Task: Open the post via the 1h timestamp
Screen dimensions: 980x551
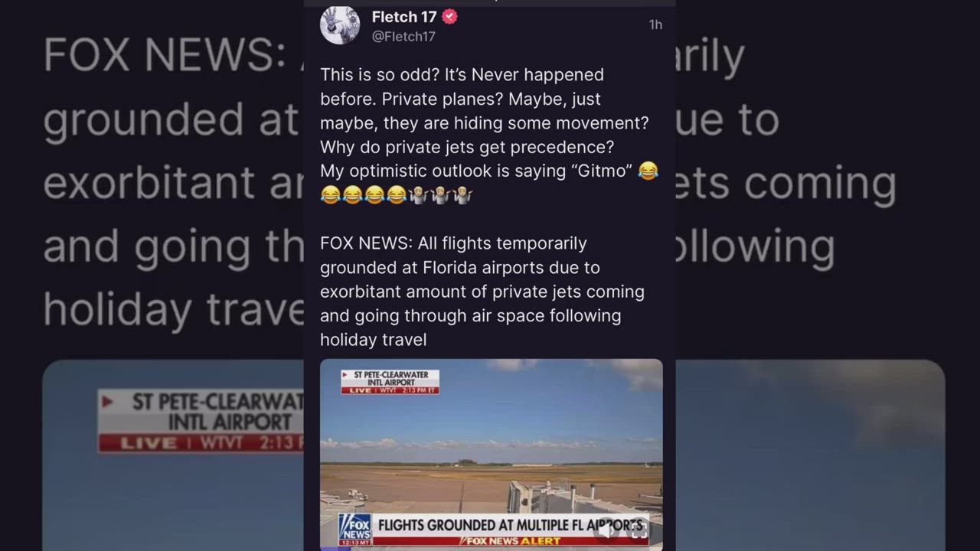Action: 655,24
